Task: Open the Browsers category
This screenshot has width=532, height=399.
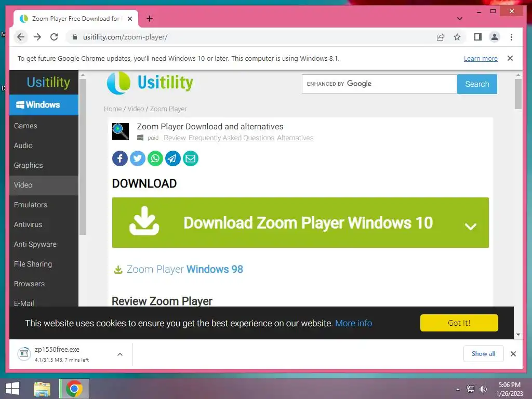Action: pos(44,284)
